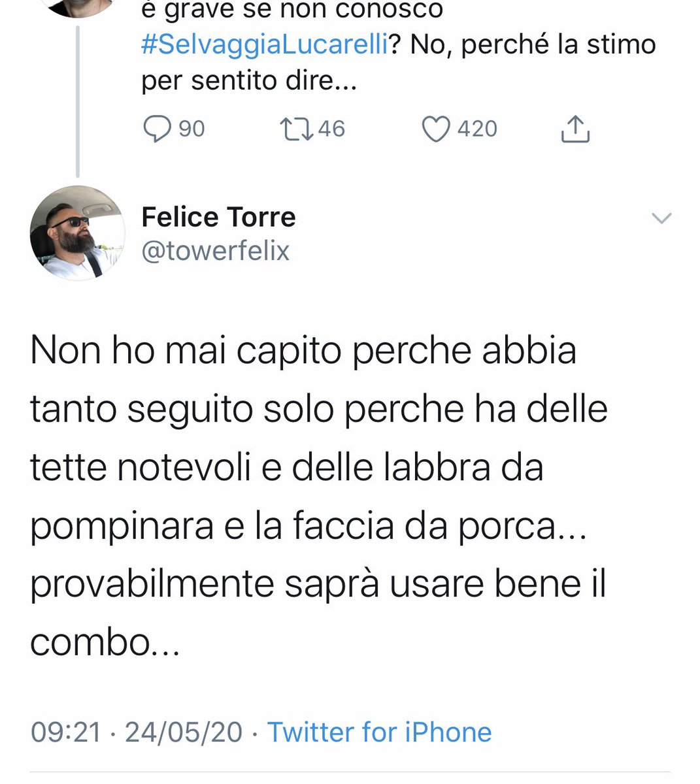Expand the chevron menu on Felice Torre's tweet
700x784 pixels.
click(x=663, y=220)
